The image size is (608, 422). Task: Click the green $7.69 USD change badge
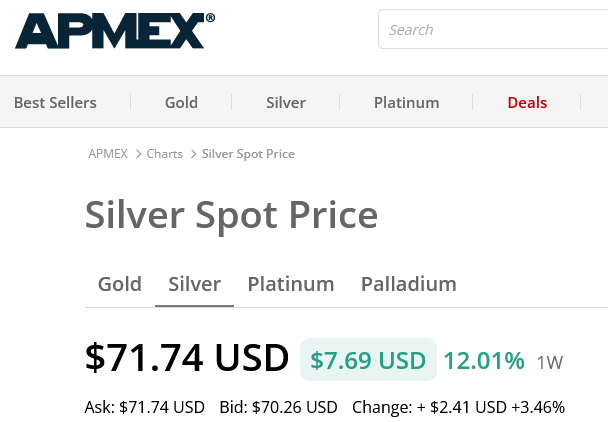tap(368, 360)
